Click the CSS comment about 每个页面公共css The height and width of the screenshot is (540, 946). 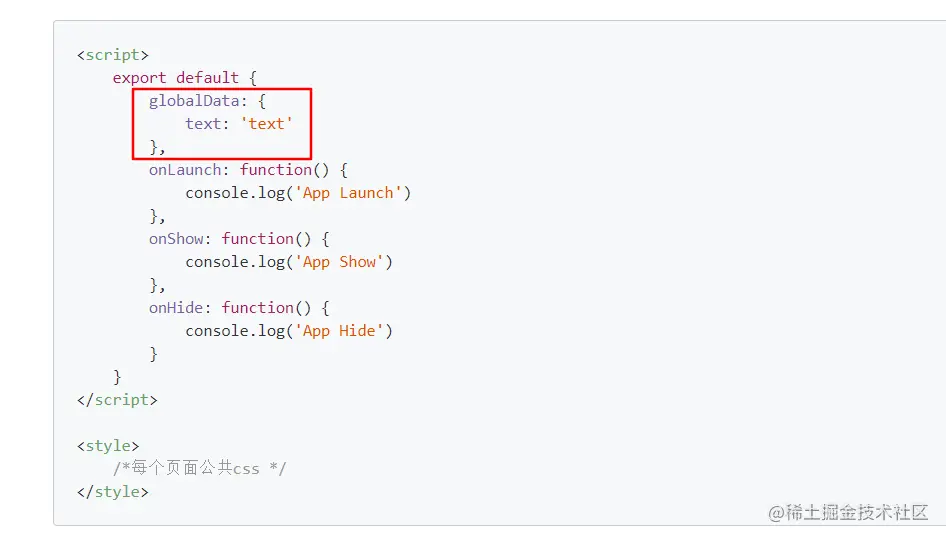tap(199, 468)
